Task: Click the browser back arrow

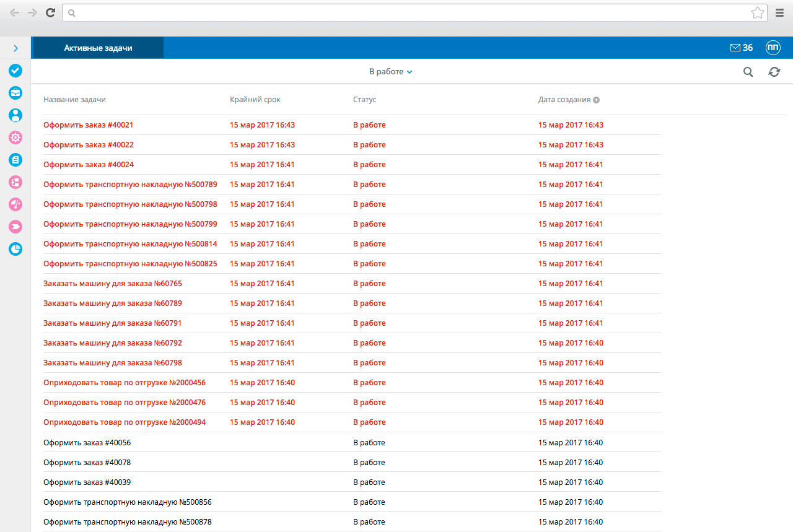Action: pos(14,12)
